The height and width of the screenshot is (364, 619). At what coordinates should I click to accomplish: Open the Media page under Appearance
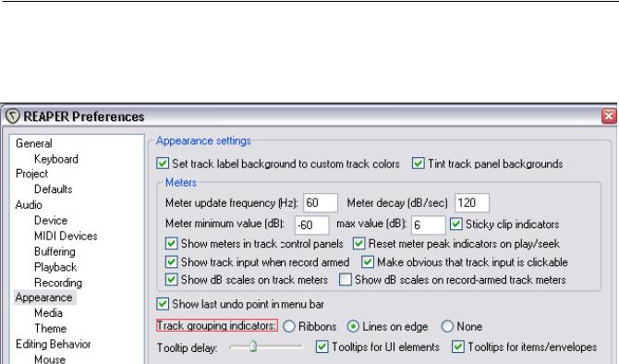coord(48,313)
